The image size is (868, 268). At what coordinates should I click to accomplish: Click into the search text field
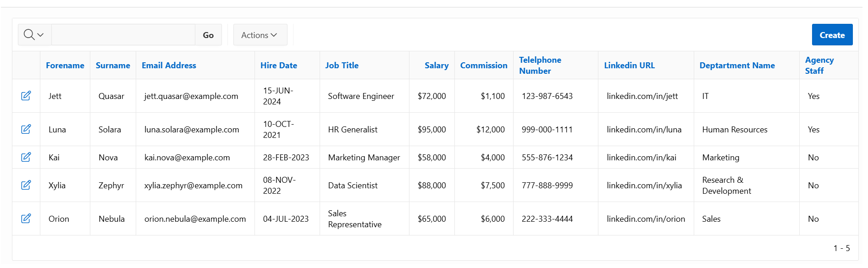click(123, 35)
